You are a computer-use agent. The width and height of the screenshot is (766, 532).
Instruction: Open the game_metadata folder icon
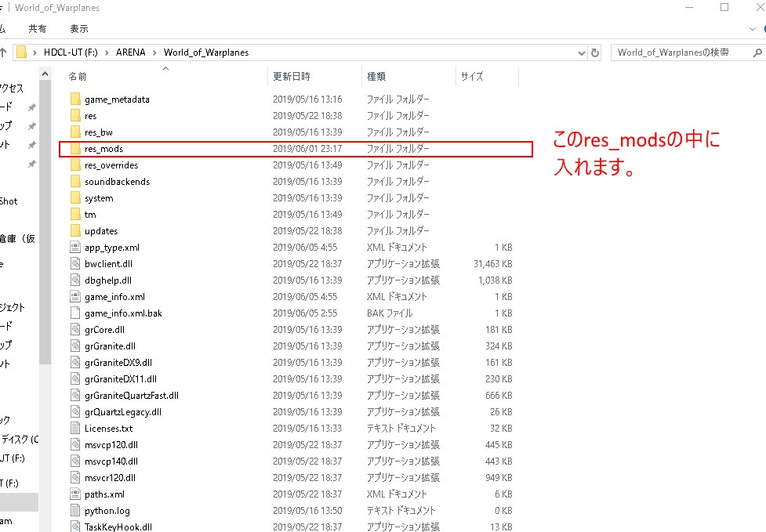[x=75, y=99]
